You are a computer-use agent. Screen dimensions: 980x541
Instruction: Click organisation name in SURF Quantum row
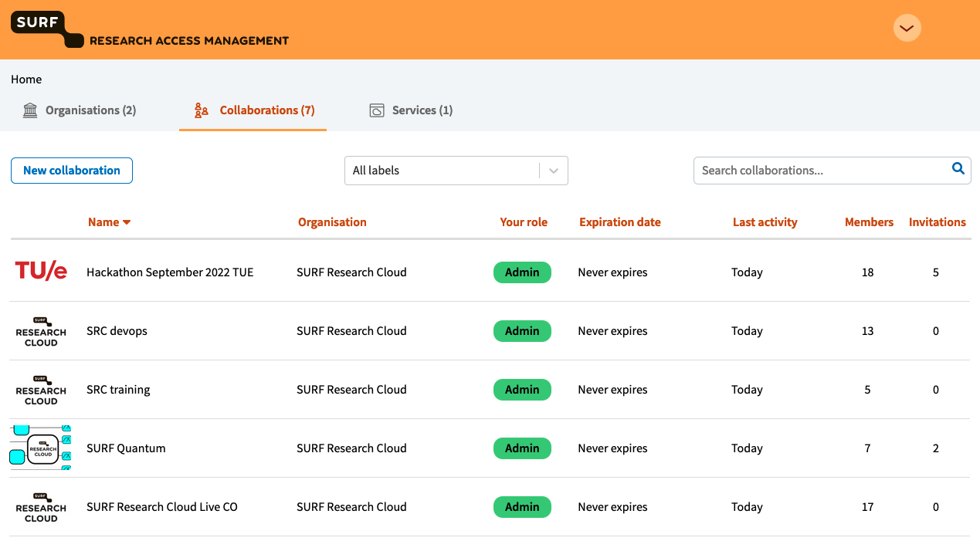(351, 448)
